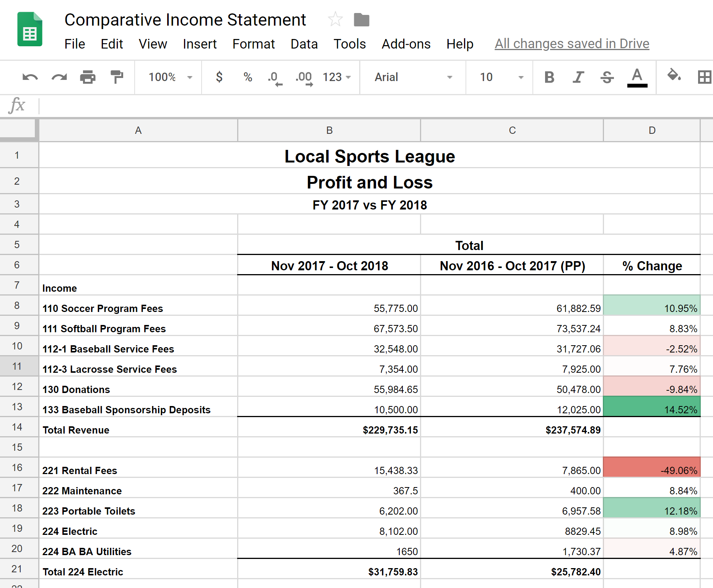Toggle Italic formatting

coord(578,77)
